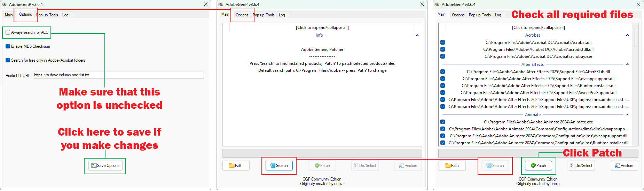Collapse the After Effects section
644x191 pixels.
click(627, 64)
